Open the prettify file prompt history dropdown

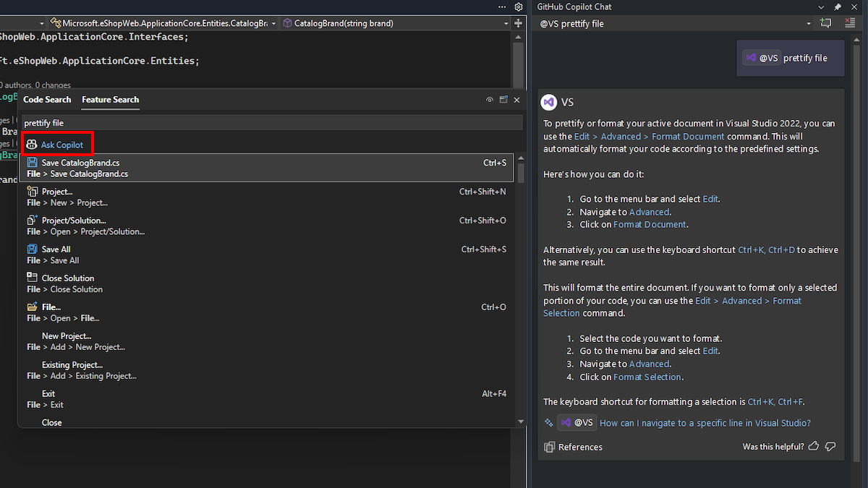[809, 23]
